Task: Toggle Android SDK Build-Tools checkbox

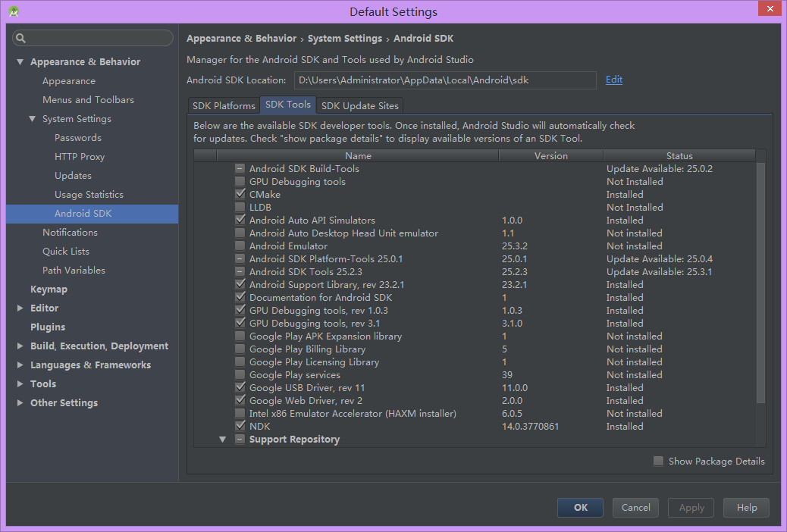Action: click(x=240, y=169)
